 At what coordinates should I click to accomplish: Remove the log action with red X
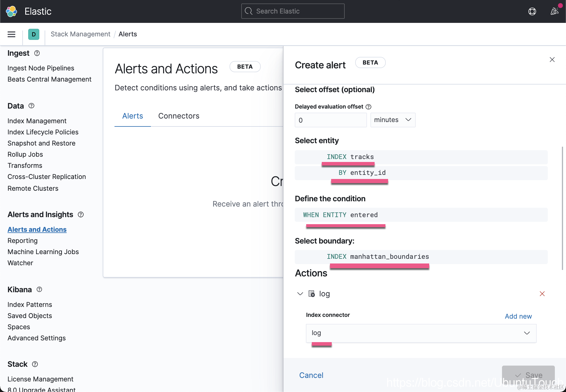point(542,294)
